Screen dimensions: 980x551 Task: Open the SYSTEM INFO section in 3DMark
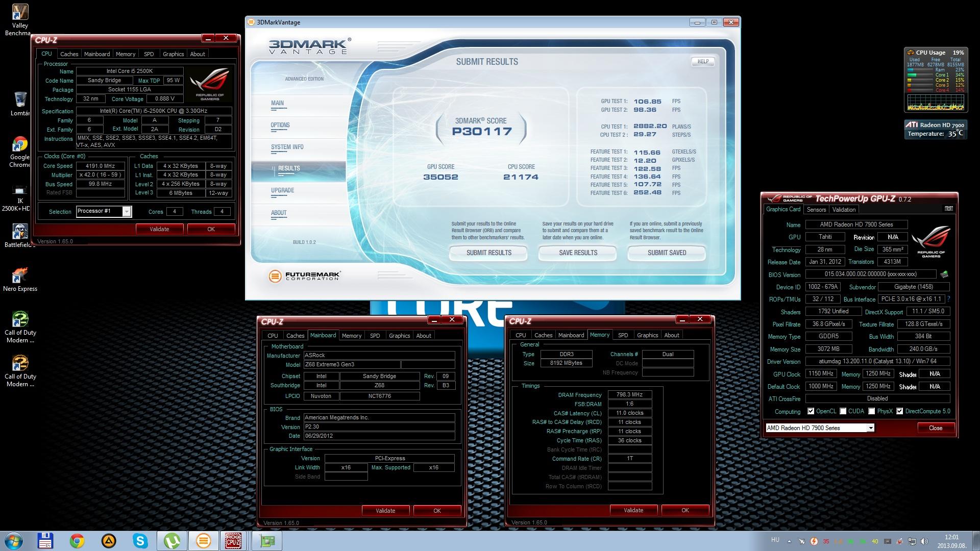[287, 147]
